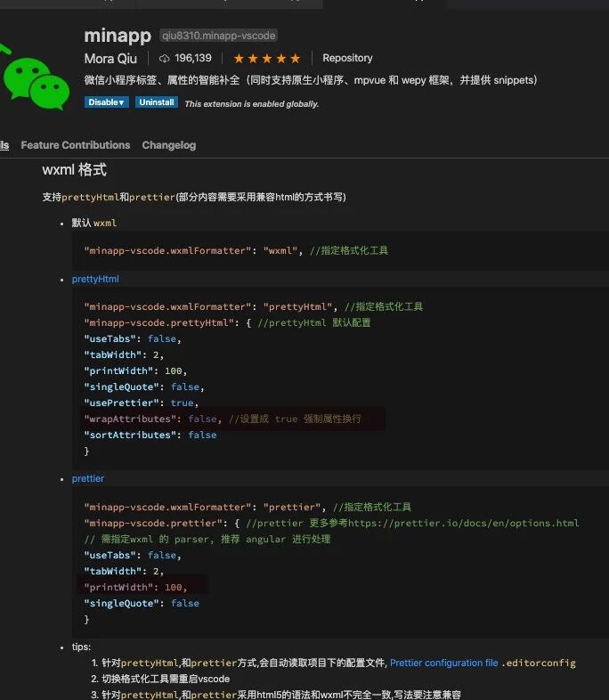Switch to the Feature Contributions tab

pos(76,145)
